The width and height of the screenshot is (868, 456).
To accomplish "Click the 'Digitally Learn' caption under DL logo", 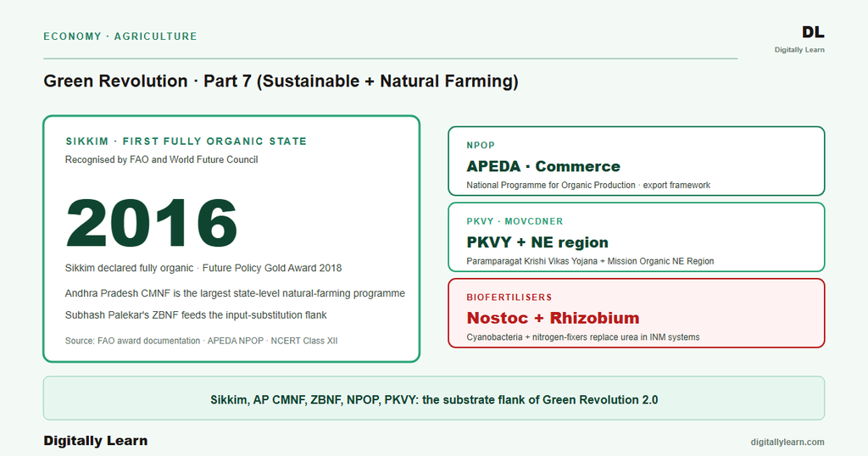I will [799, 50].
